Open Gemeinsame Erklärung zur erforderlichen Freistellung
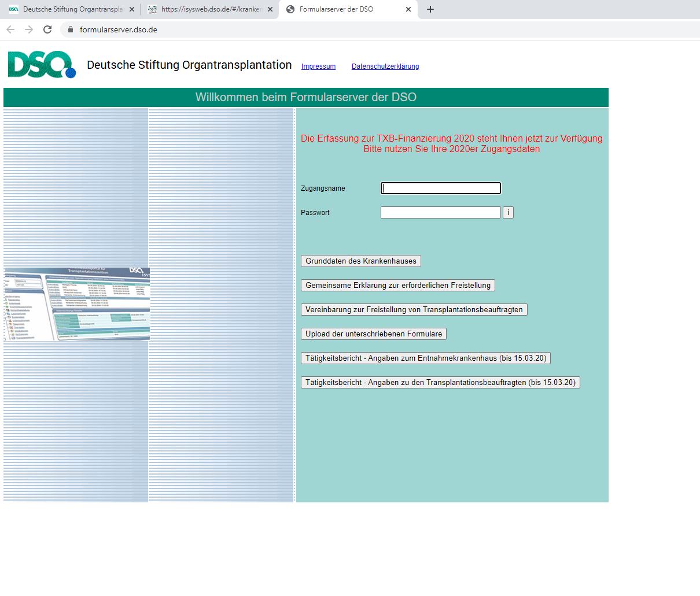The width and height of the screenshot is (700, 596). tap(398, 285)
